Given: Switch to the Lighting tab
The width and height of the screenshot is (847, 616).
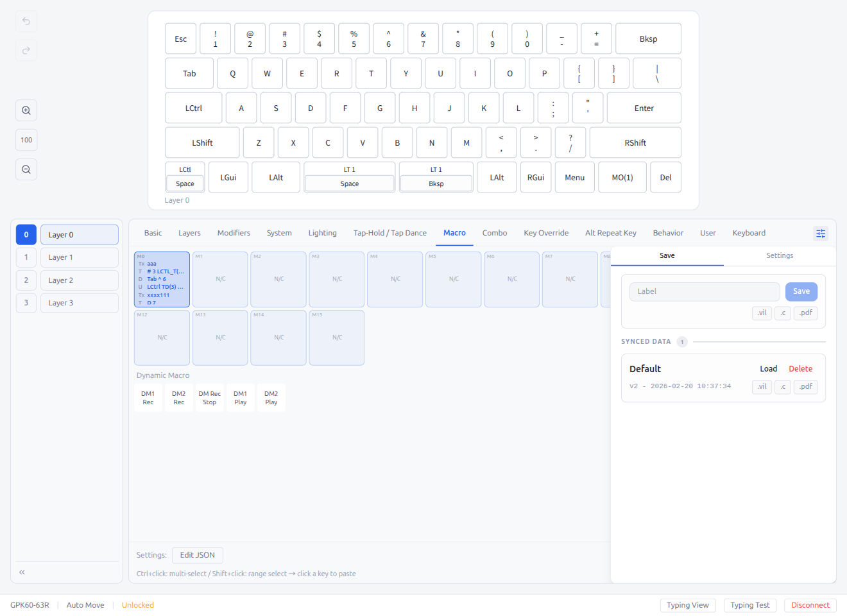Looking at the screenshot, I should pyautogui.click(x=322, y=233).
